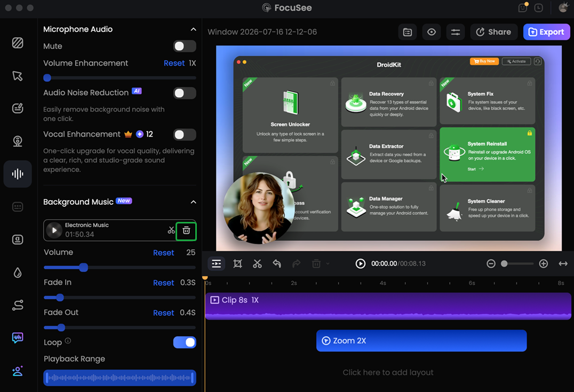The image size is (574, 392).
Task: Play the Electronic Music preview
Action: (x=54, y=230)
